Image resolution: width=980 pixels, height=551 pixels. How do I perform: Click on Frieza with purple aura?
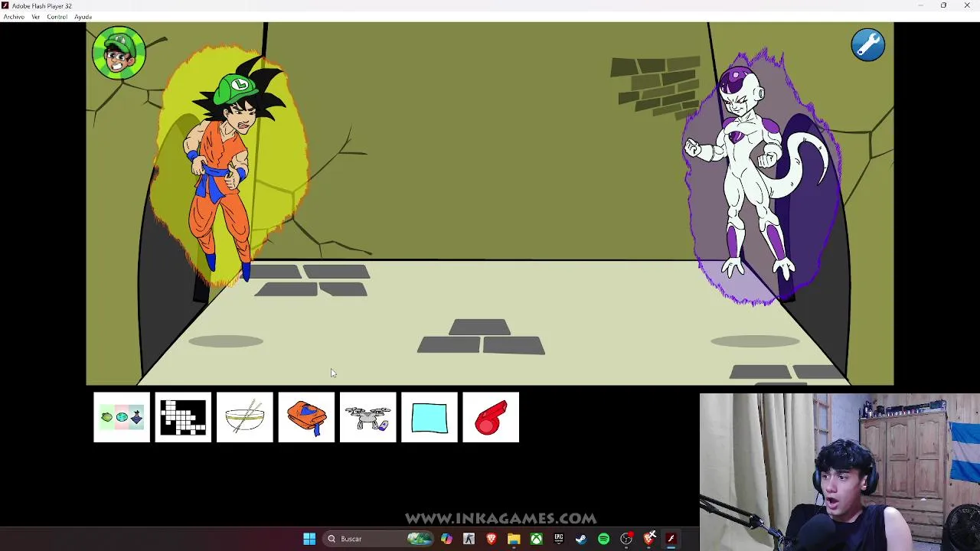(754, 172)
